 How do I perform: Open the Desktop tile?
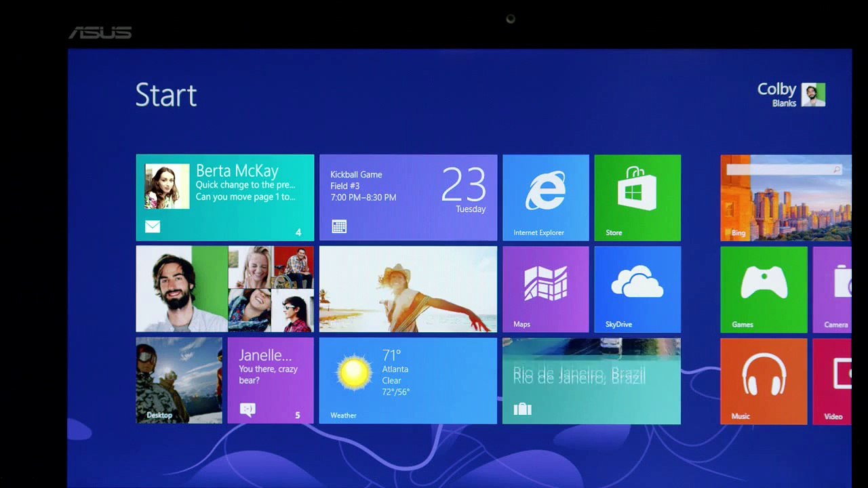[179, 380]
